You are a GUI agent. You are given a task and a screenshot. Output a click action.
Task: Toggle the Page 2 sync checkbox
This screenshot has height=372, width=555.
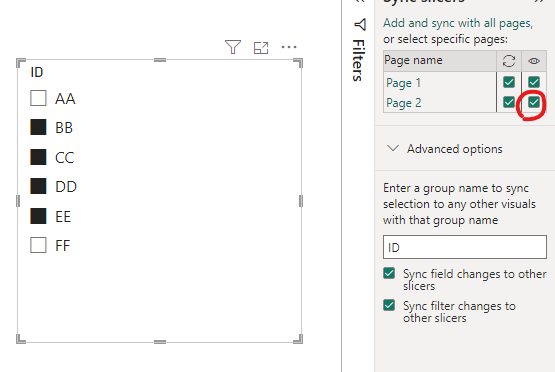tap(509, 102)
